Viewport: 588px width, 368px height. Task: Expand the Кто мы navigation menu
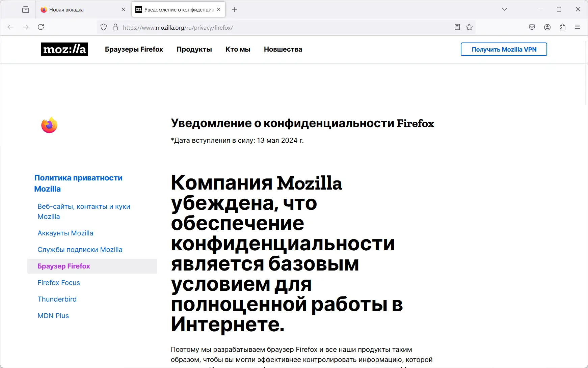pyautogui.click(x=238, y=49)
